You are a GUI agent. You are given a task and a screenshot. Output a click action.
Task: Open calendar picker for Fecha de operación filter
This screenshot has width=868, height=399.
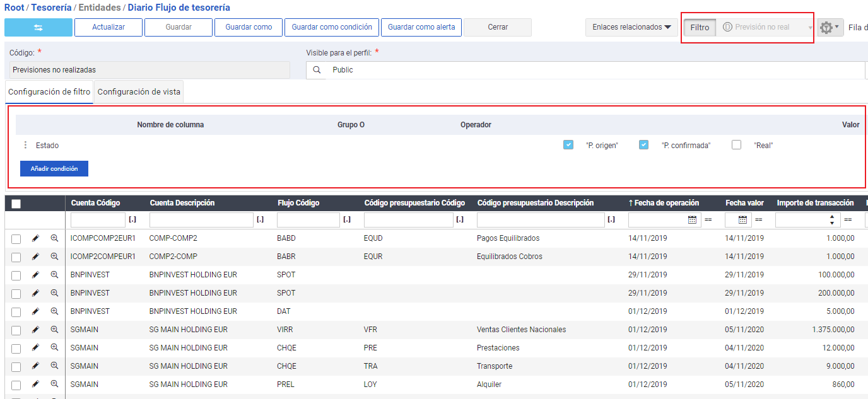(692, 220)
